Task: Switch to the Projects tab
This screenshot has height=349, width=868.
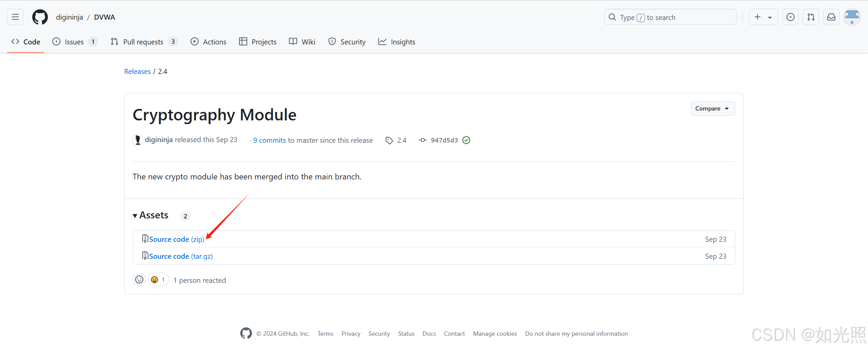Action: (x=258, y=42)
